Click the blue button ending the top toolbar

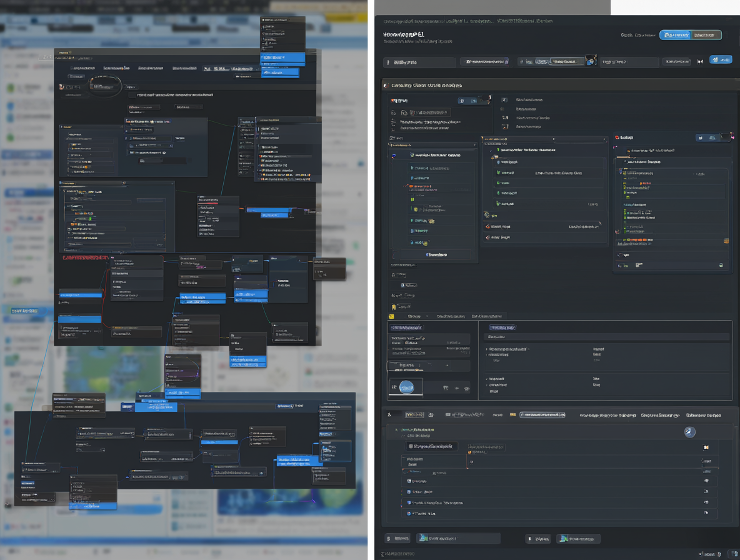(721, 59)
